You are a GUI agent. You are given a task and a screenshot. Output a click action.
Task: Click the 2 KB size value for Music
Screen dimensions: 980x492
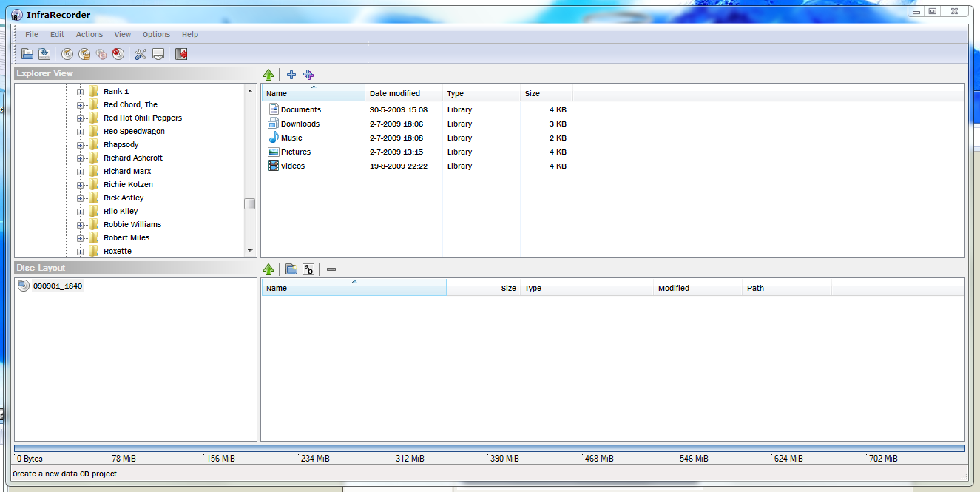pos(558,138)
